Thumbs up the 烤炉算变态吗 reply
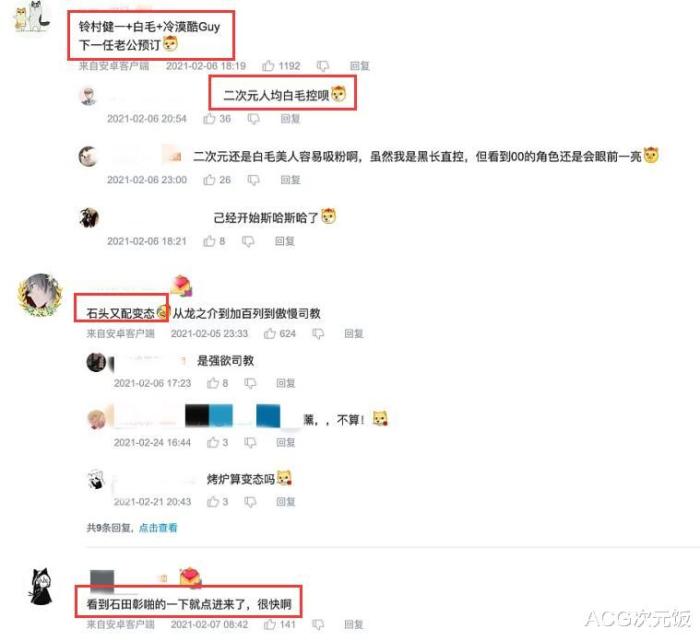The width and height of the screenshot is (700, 641). click(212, 502)
